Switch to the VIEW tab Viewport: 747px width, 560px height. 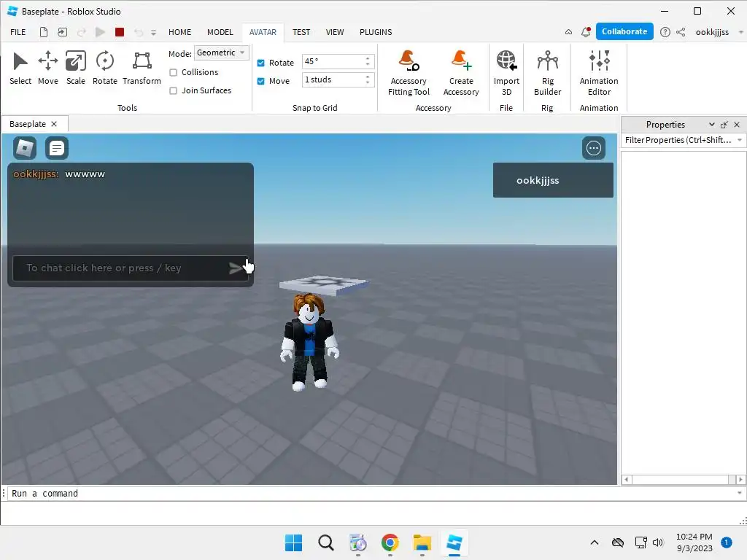coord(334,32)
